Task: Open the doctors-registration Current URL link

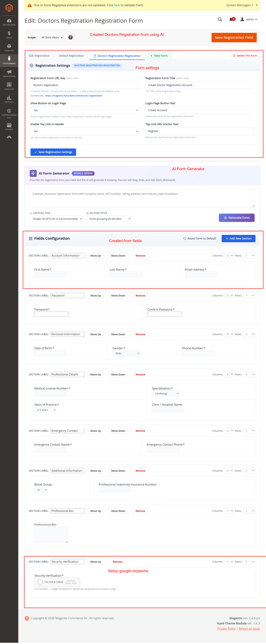Action: coord(73,96)
